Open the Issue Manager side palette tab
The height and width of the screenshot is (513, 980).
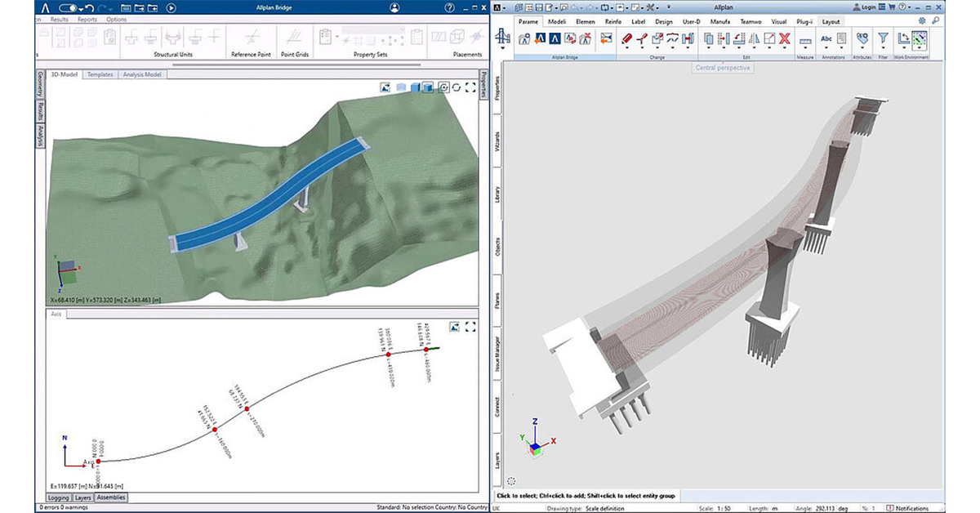[x=498, y=353]
